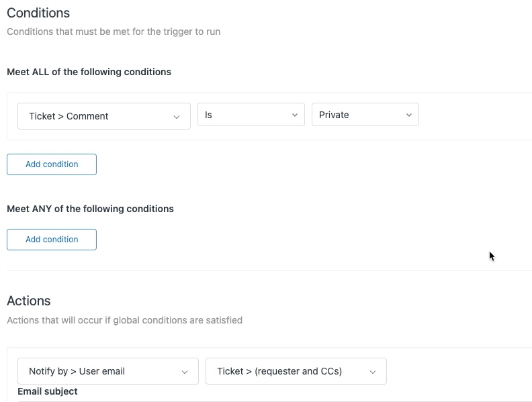Click the chevron on Ticket > Comment field
This screenshot has width=532, height=402.
pos(177,117)
